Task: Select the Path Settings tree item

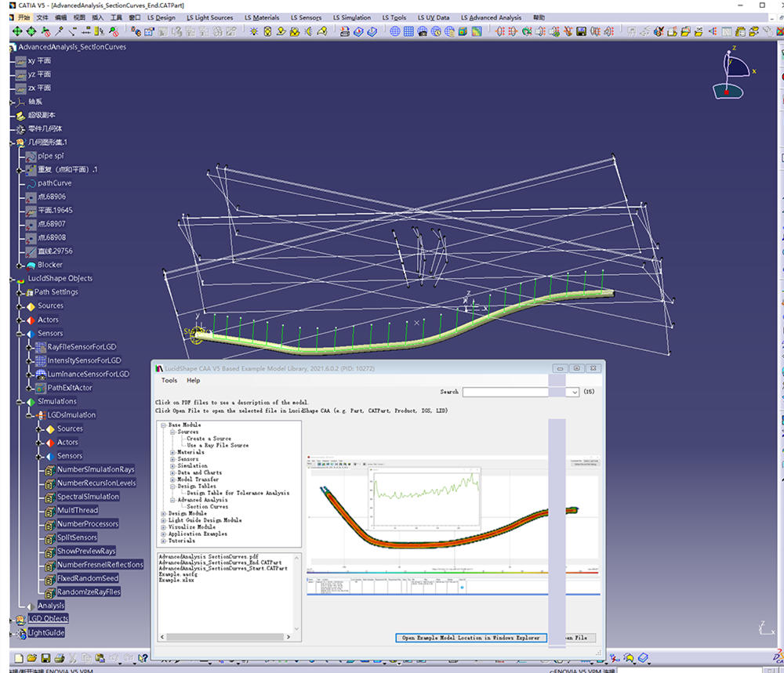Action: click(x=56, y=292)
